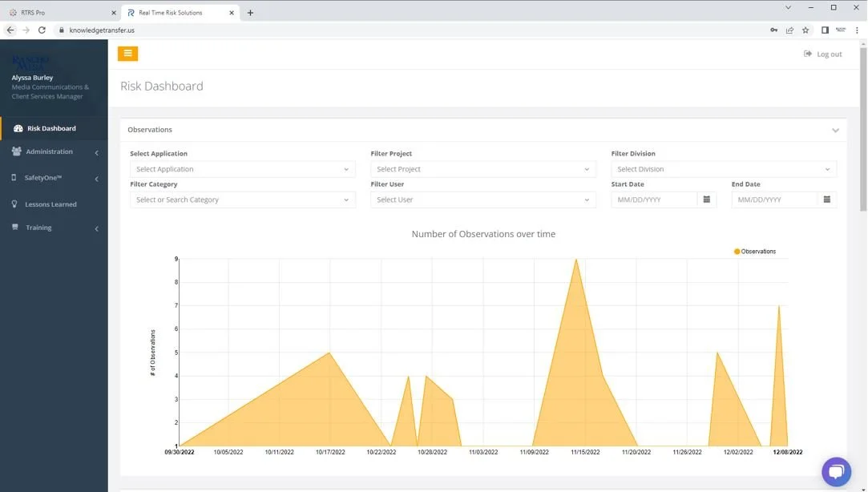Screen dimensions: 868x492
Task: Click the Log out arrow icon
Action: pos(807,54)
